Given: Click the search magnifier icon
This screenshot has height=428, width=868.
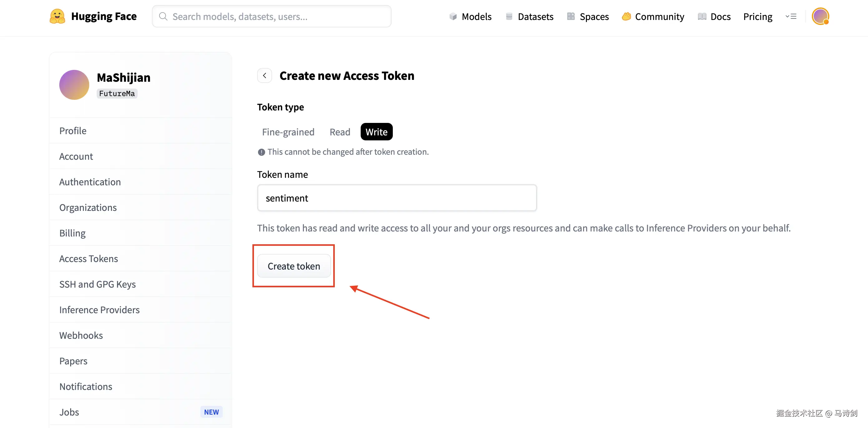Looking at the screenshot, I should [163, 16].
